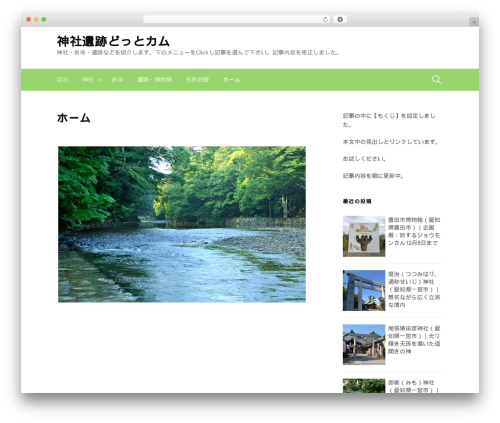500x423 pixels.
Task: Open the ホーム menu item
Action: [231, 80]
